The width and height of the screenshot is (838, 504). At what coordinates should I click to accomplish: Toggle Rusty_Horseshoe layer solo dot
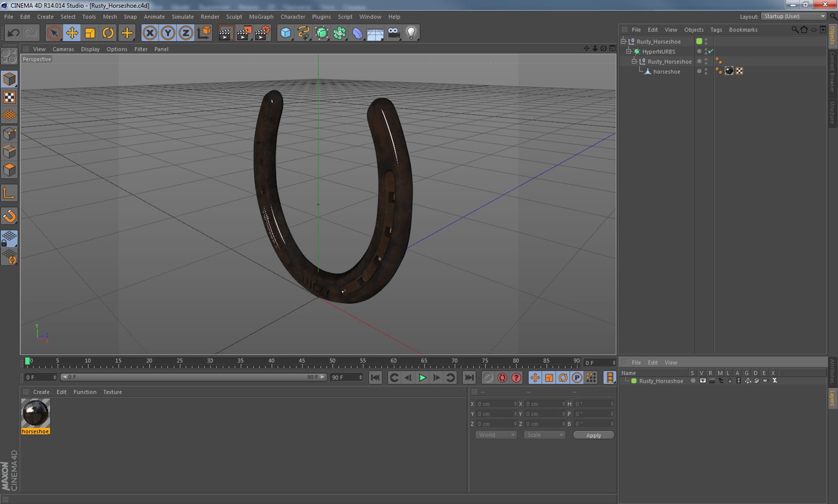(693, 381)
